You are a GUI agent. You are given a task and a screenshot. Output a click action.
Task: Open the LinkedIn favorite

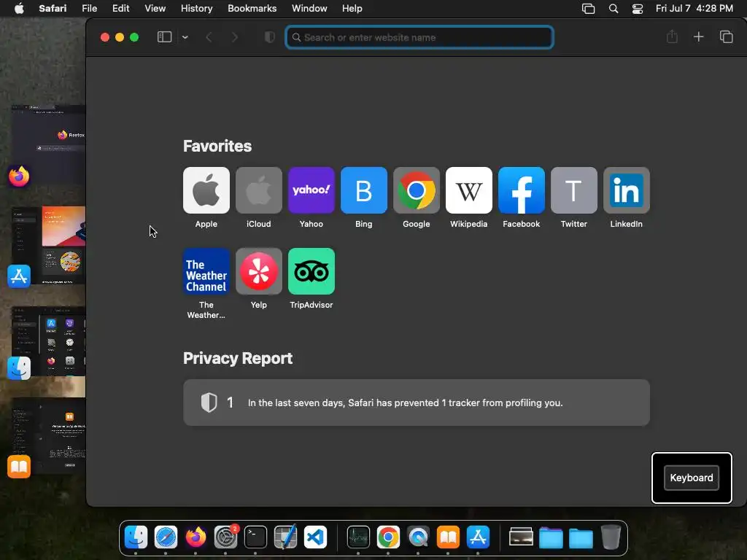pyautogui.click(x=626, y=190)
